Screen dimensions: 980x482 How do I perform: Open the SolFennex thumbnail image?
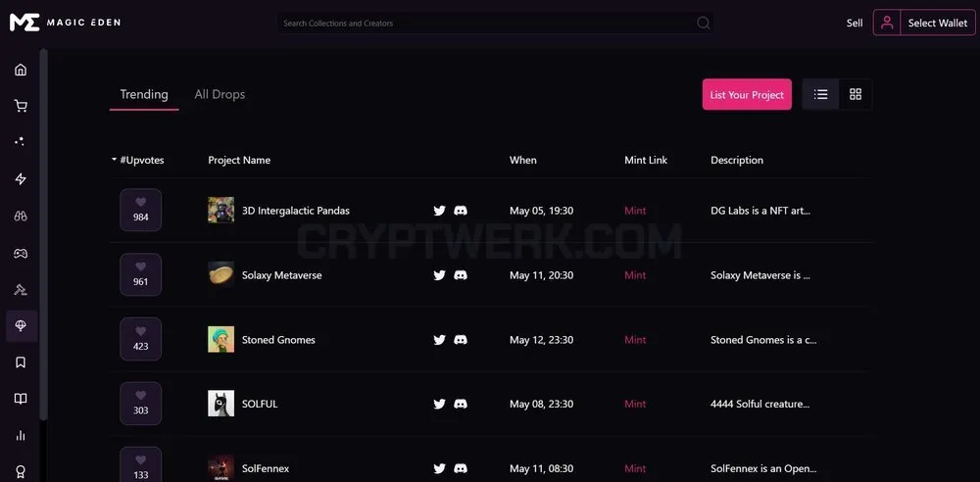coord(221,467)
